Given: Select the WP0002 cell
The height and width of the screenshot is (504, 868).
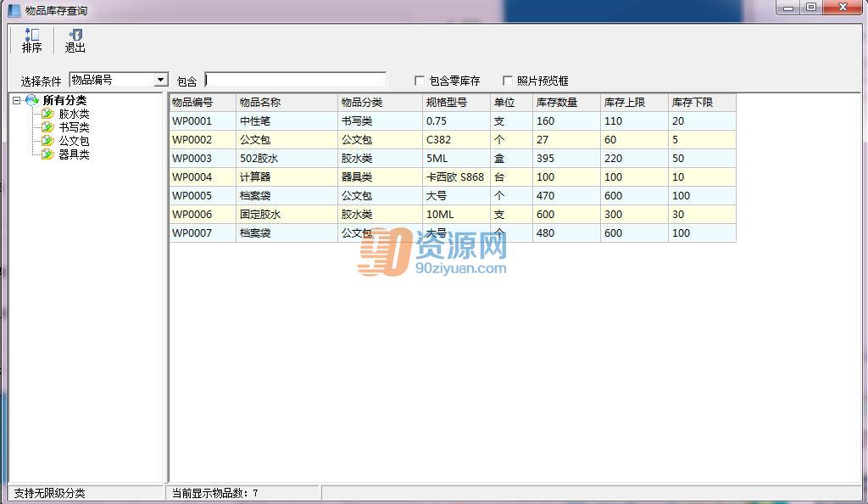Looking at the screenshot, I should click(203, 139).
